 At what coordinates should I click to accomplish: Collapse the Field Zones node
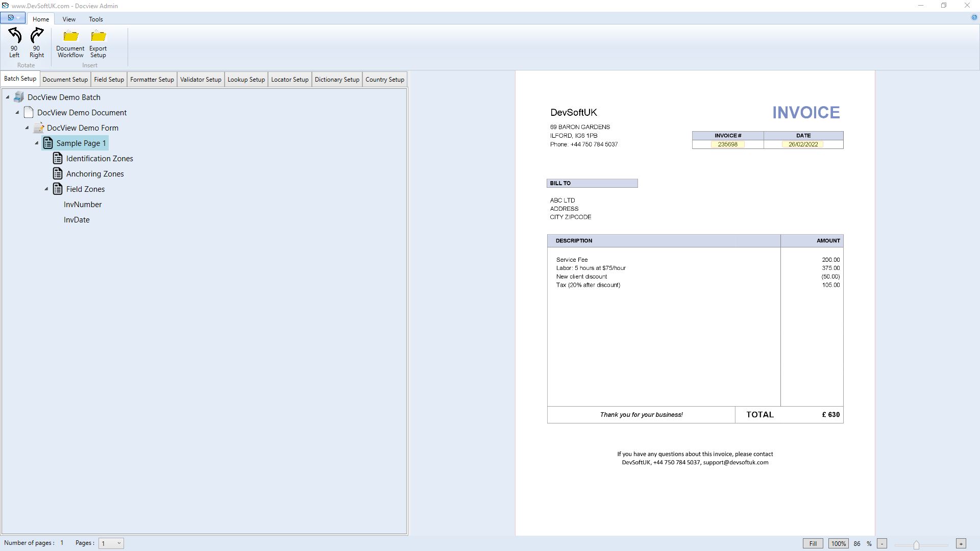[x=46, y=189]
